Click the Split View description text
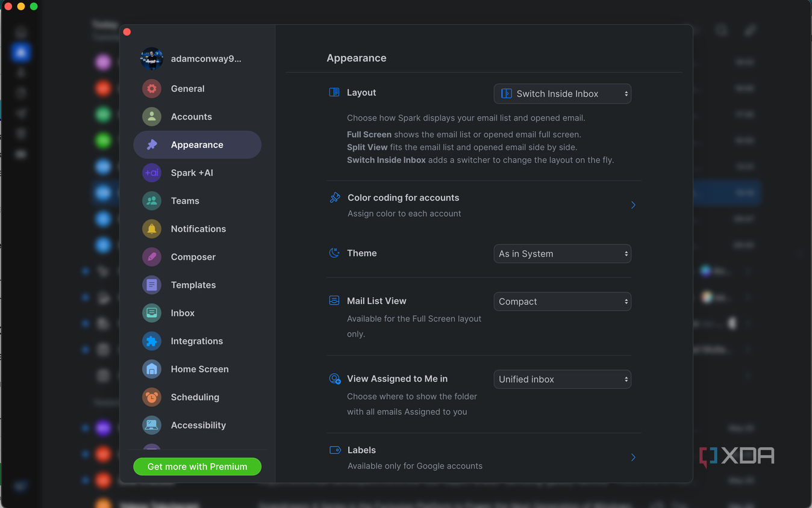This screenshot has height=508, width=812. click(x=462, y=147)
